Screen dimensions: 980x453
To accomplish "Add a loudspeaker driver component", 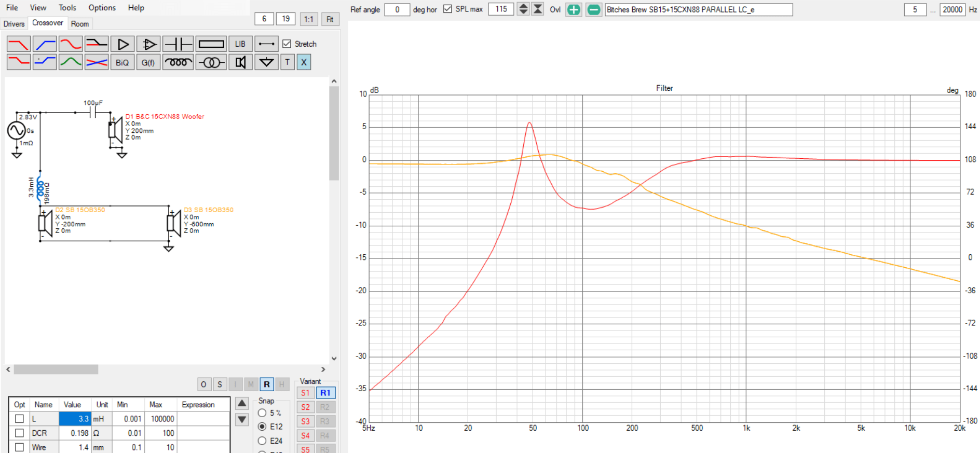I will [x=240, y=62].
